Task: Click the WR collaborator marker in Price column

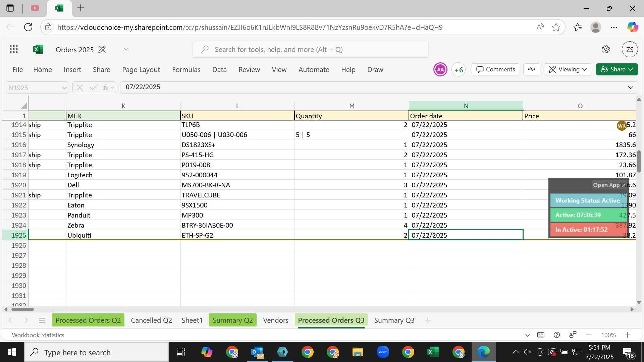Action: click(x=622, y=126)
